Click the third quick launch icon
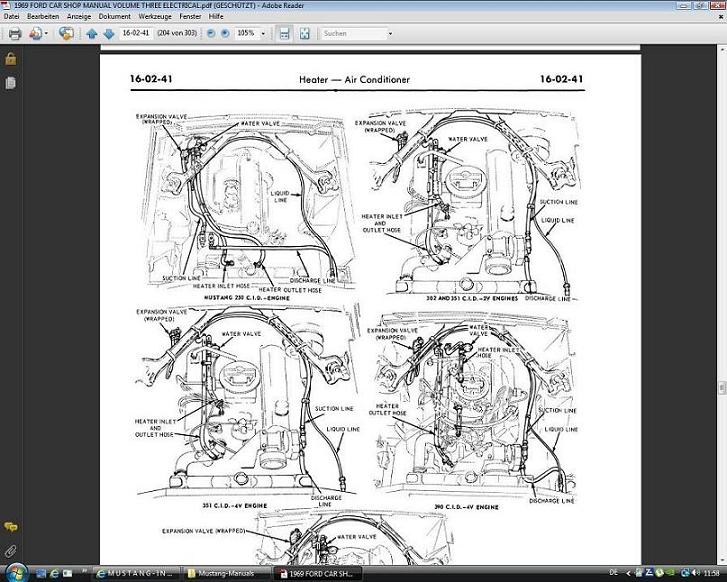The image size is (727, 582). (67, 574)
